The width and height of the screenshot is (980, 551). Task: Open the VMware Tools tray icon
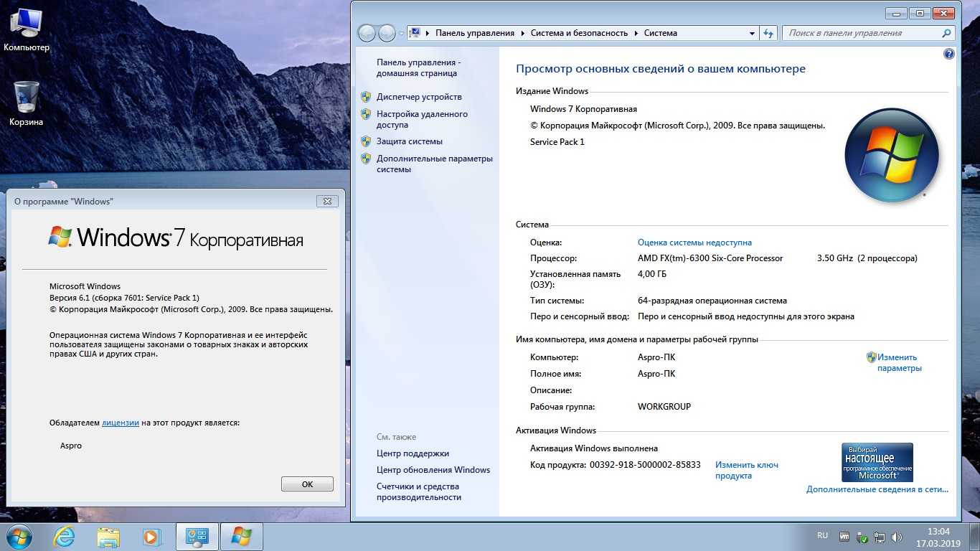pyautogui.click(x=845, y=537)
